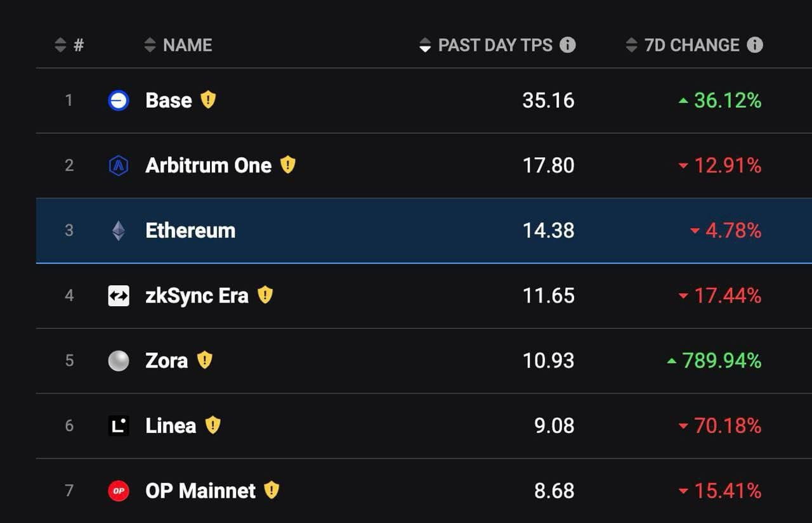Toggle sorting on the # column
812x523 pixels.
click(x=60, y=45)
